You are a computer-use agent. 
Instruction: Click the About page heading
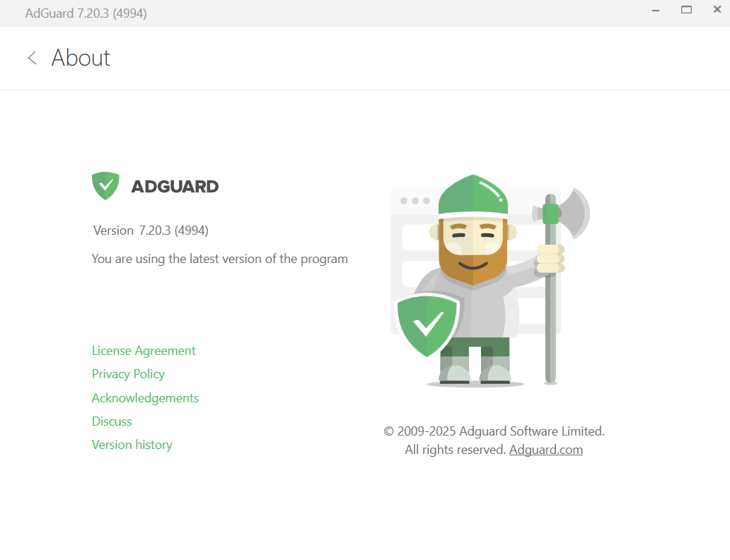(81, 58)
